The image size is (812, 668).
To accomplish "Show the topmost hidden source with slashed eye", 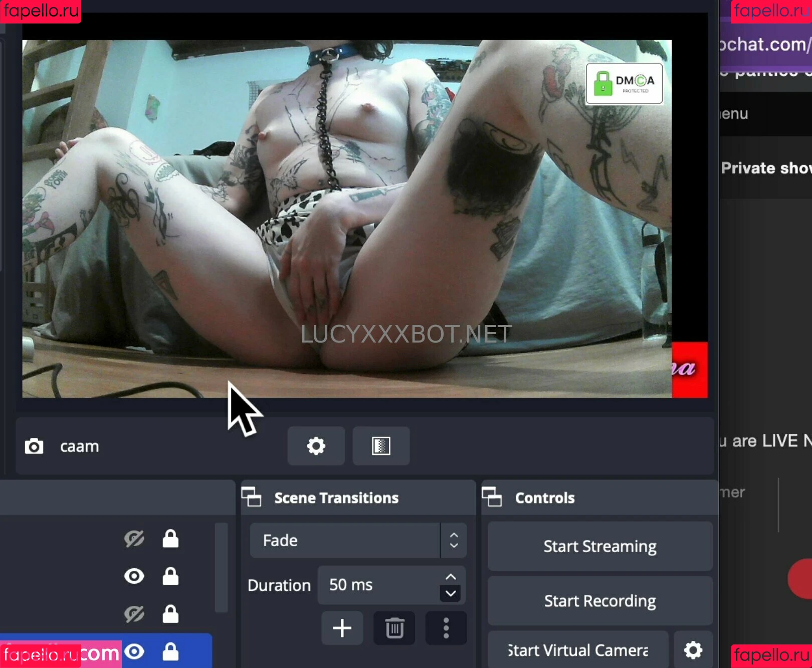I will coord(134,538).
